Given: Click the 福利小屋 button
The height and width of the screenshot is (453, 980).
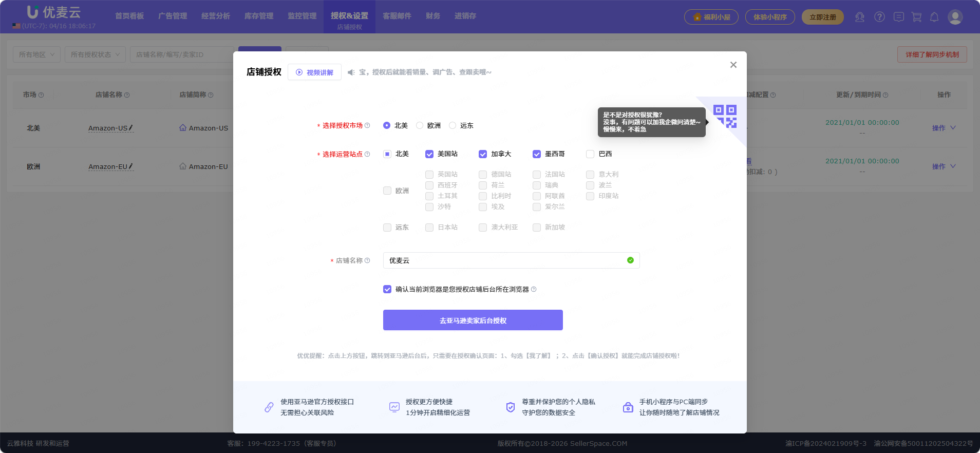Looking at the screenshot, I should [x=711, y=17].
